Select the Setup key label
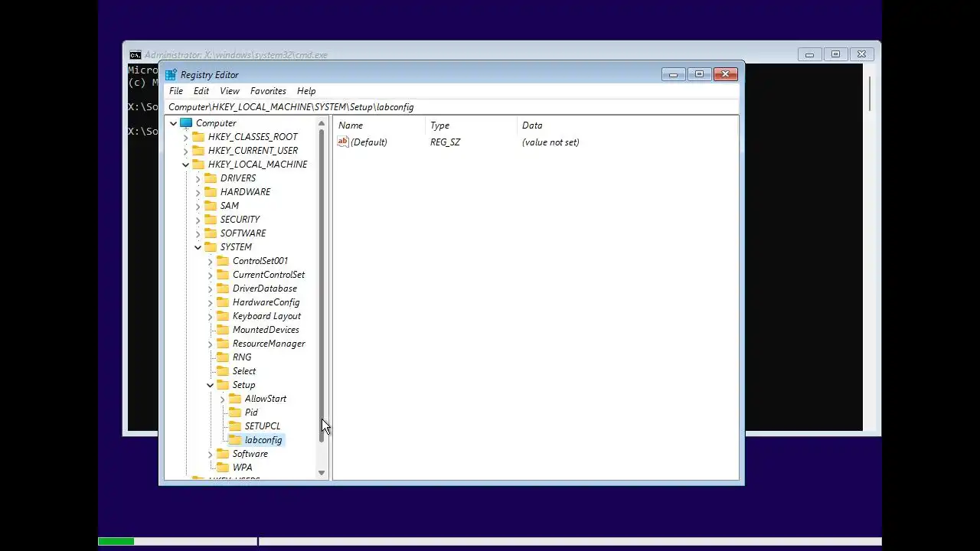Viewport: 980px width, 551px height. [243, 385]
